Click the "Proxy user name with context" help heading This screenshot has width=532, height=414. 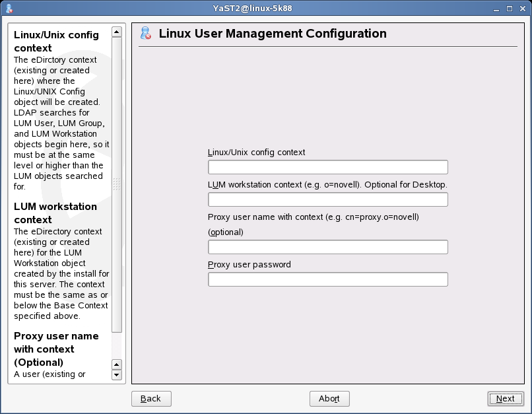click(56, 349)
